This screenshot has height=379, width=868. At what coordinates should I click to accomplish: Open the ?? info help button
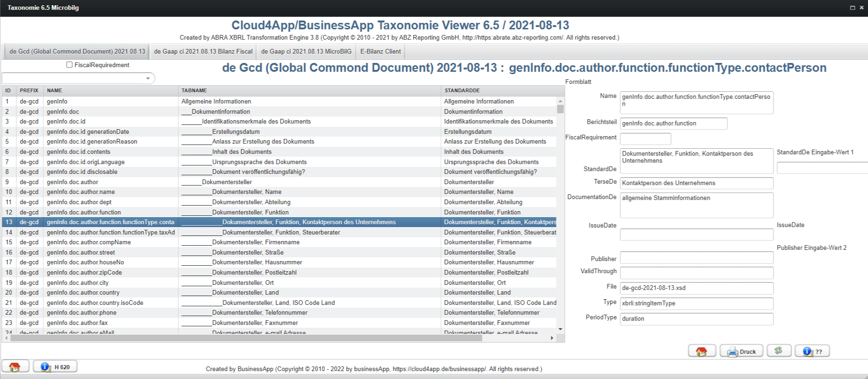click(812, 351)
